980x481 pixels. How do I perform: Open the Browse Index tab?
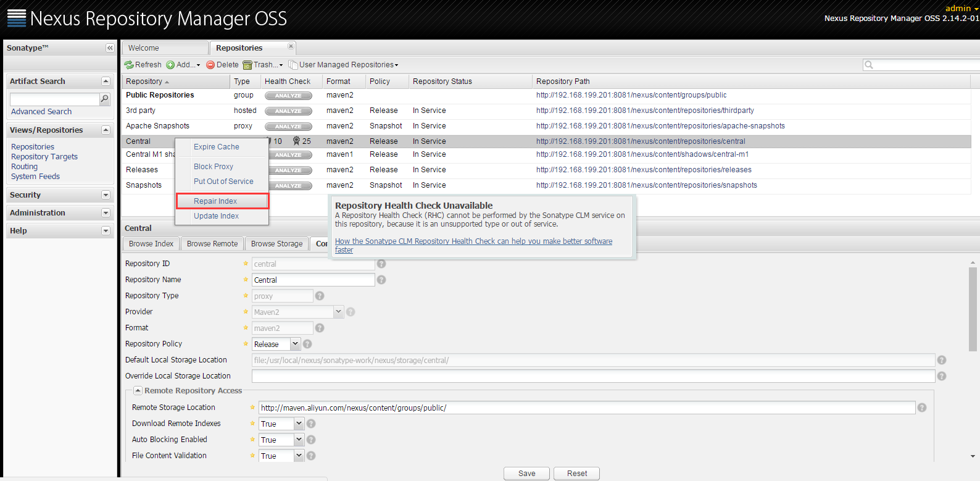coord(151,244)
